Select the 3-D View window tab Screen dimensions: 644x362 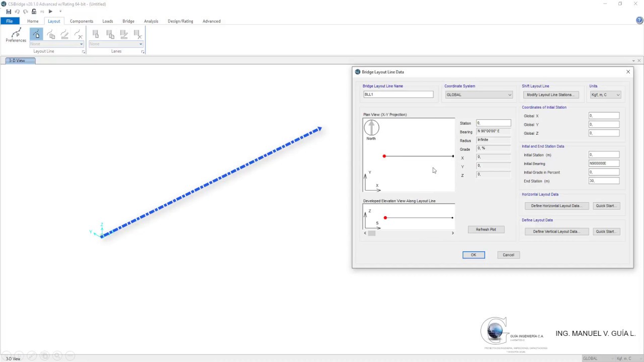(x=20, y=60)
